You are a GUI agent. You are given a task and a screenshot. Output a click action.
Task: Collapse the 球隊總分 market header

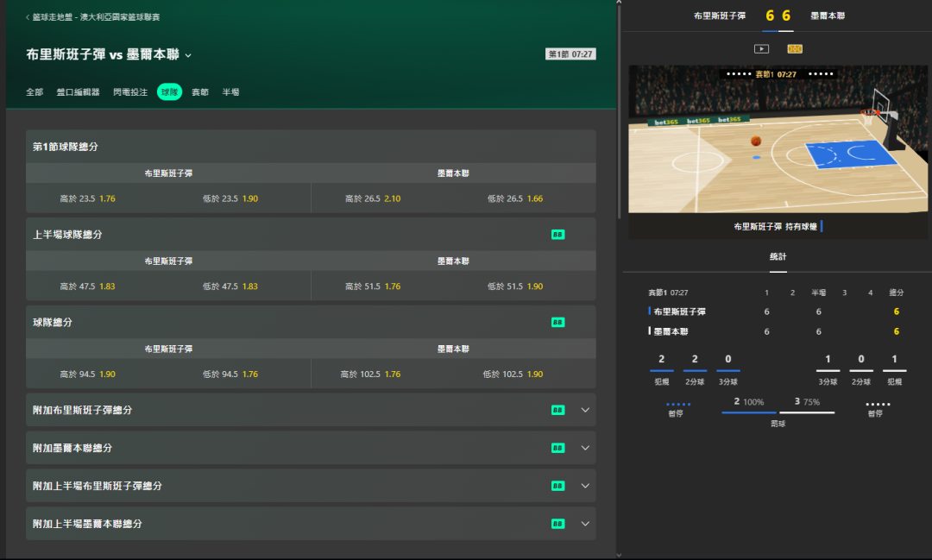(x=311, y=322)
